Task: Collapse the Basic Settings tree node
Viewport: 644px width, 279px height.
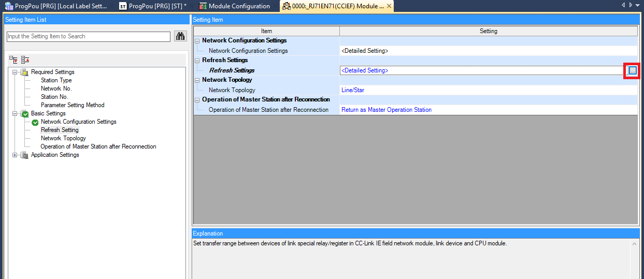Action: point(15,113)
